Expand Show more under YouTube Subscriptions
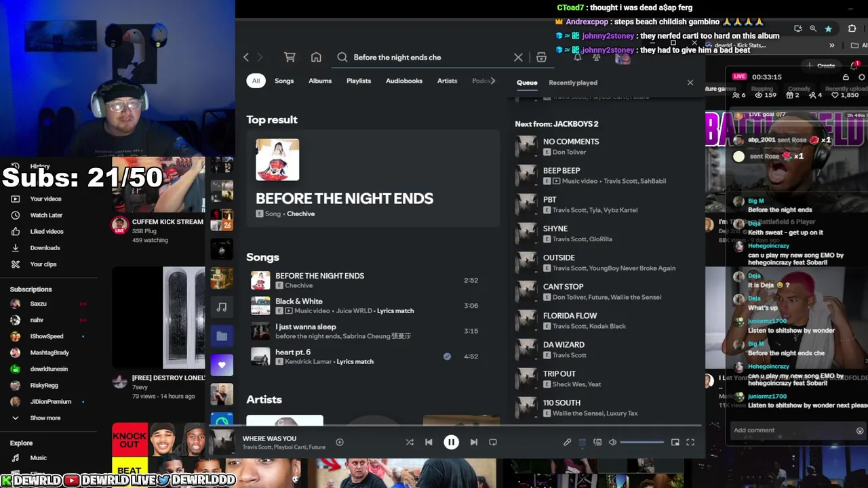868x488 pixels. [x=47, y=418]
